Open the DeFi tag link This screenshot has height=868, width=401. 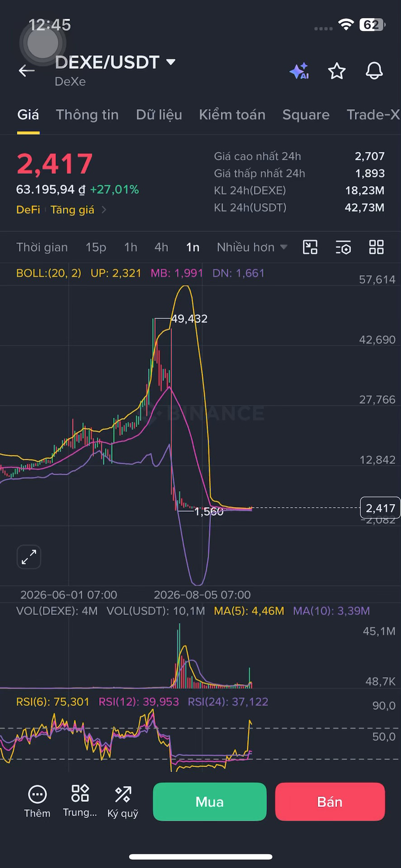click(28, 210)
